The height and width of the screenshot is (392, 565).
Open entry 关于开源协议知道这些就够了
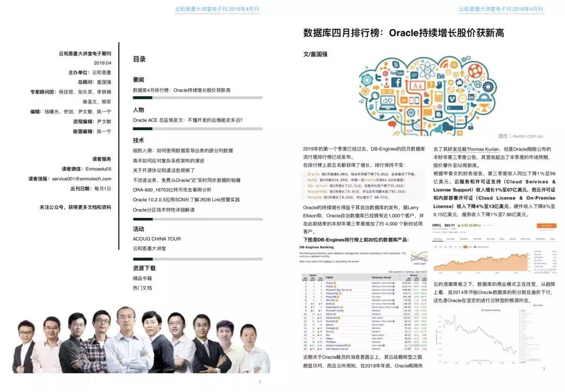tap(164, 170)
